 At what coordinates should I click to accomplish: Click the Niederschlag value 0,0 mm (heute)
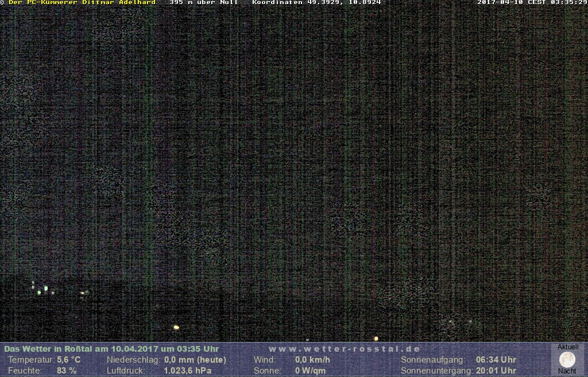click(x=195, y=360)
